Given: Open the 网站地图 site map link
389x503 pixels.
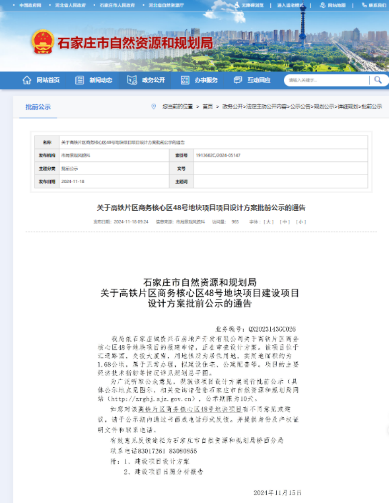Looking at the screenshot, I should 336,5.
